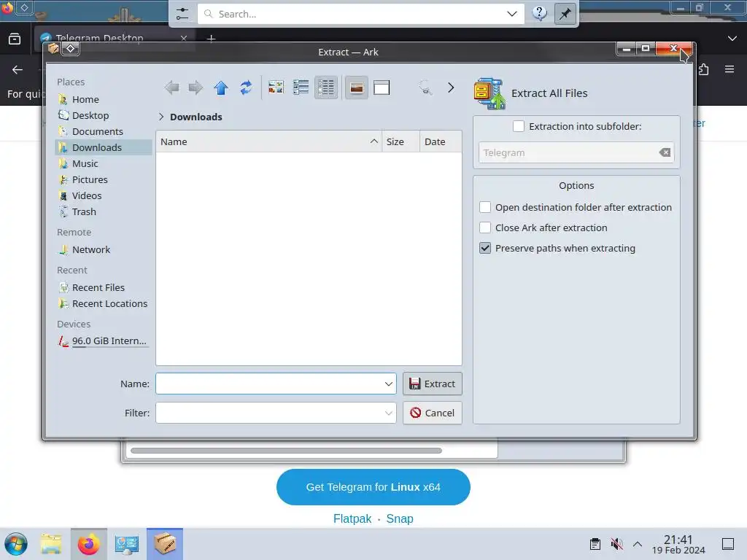The width and height of the screenshot is (747, 560).
Task: Show the side preview panel icon
Action: 382,87
